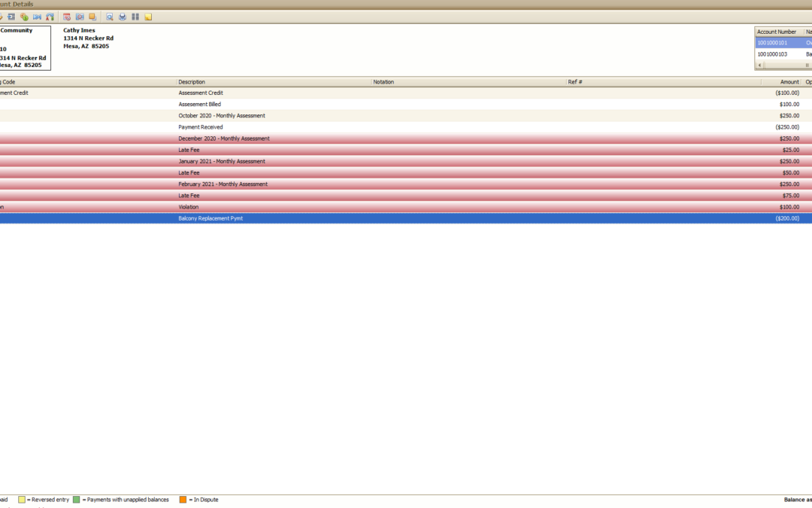This screenshot has height=508, width=812.
Task: Click the coins with dollar sign icon
Action: (24, 17)
